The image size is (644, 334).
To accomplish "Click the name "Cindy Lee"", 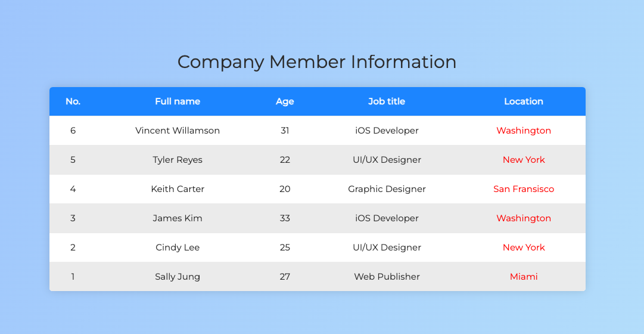I will tap(178, 248).
